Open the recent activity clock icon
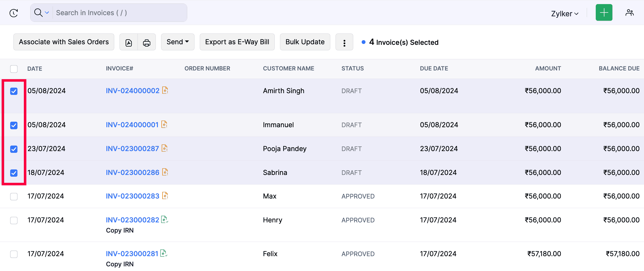Screen dimensions: 644x271 pos(13,13)
